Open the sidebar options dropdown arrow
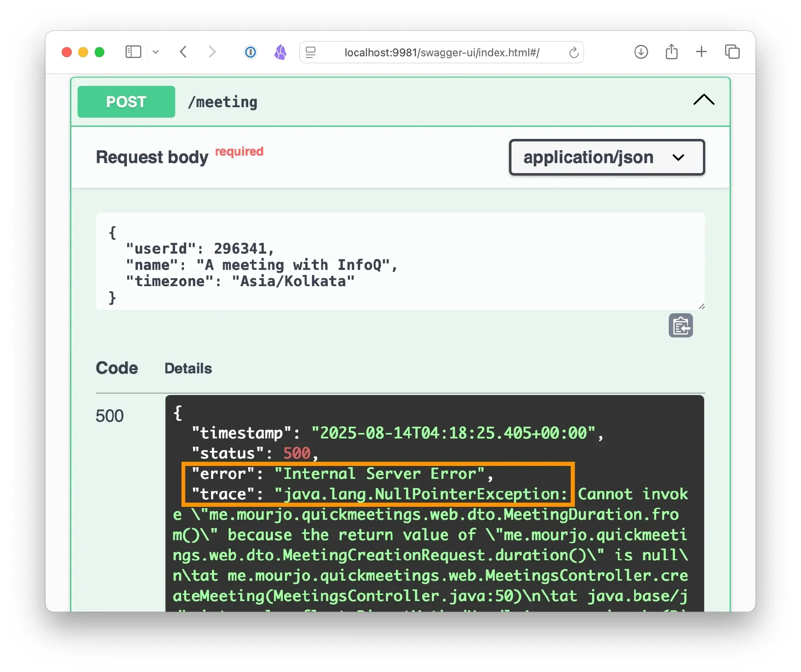This screenshot has height=672, width=801. 156,52
